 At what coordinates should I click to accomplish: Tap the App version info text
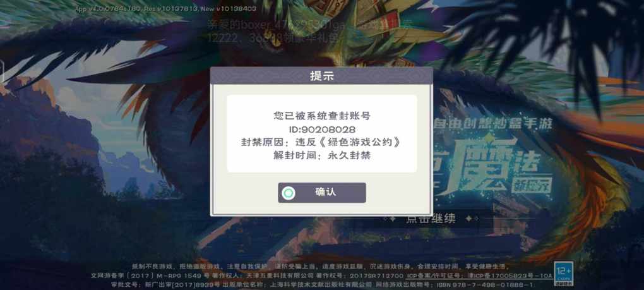click(x=165, y=8)
